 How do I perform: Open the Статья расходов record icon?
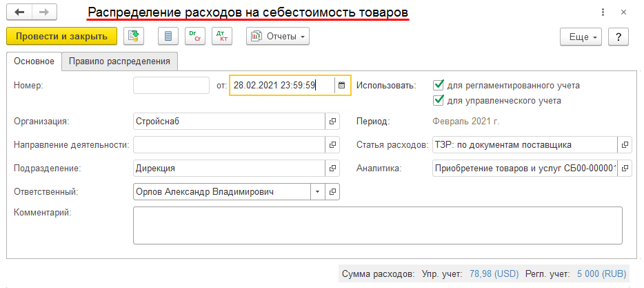(625, 145)
